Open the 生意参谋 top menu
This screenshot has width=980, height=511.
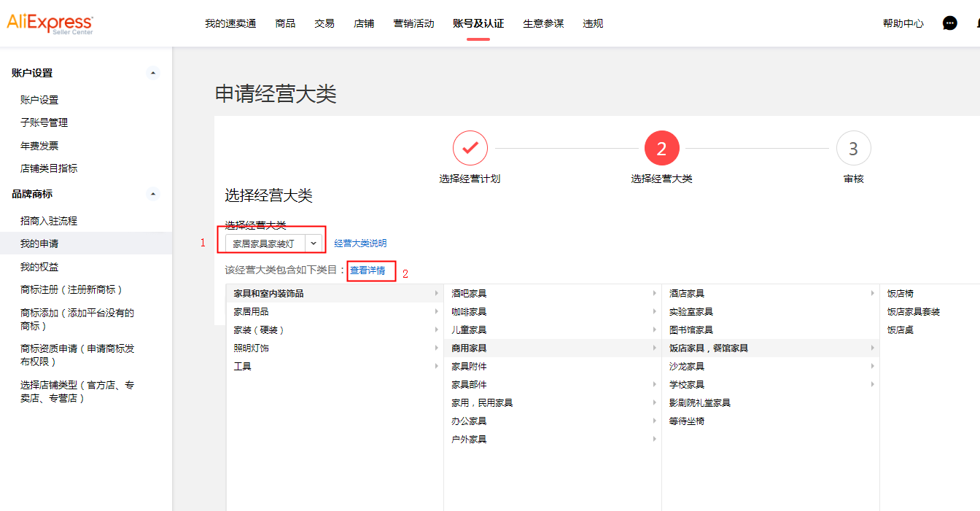(x=543, y=23)
